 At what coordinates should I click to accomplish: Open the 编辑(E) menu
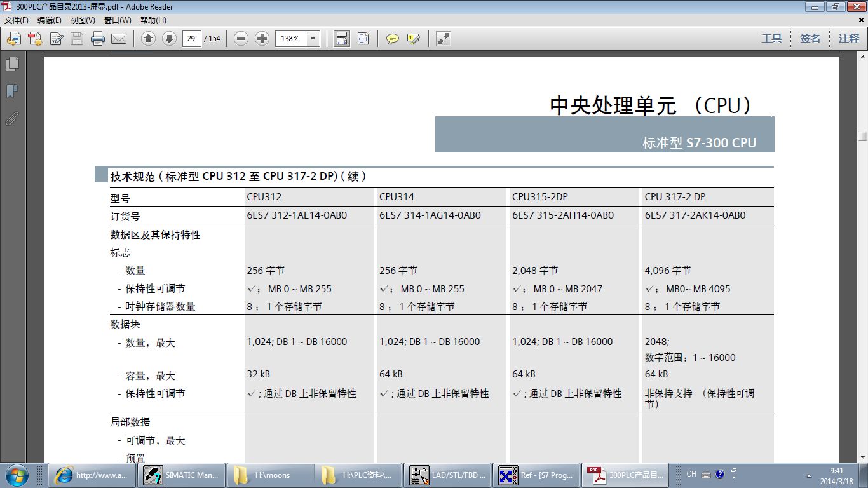click(50, 20)
